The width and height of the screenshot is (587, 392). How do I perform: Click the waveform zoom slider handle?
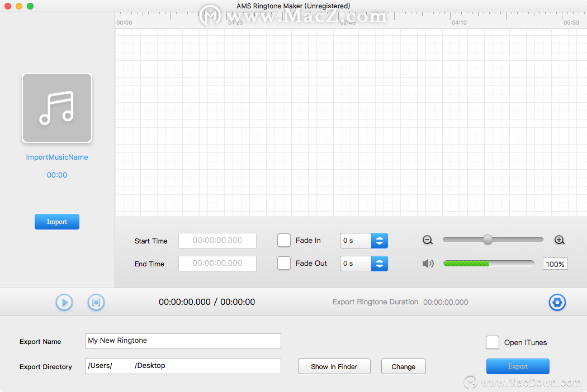pos(487,240)
